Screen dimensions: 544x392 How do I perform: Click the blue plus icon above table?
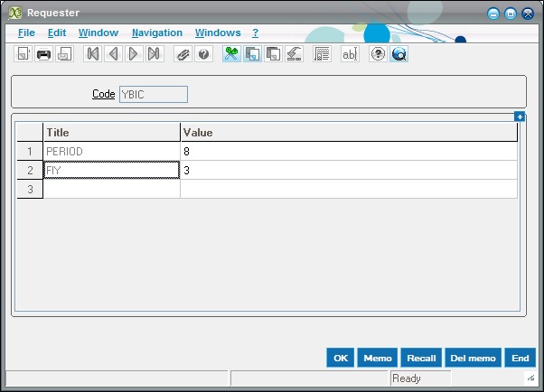coord(520,117)
